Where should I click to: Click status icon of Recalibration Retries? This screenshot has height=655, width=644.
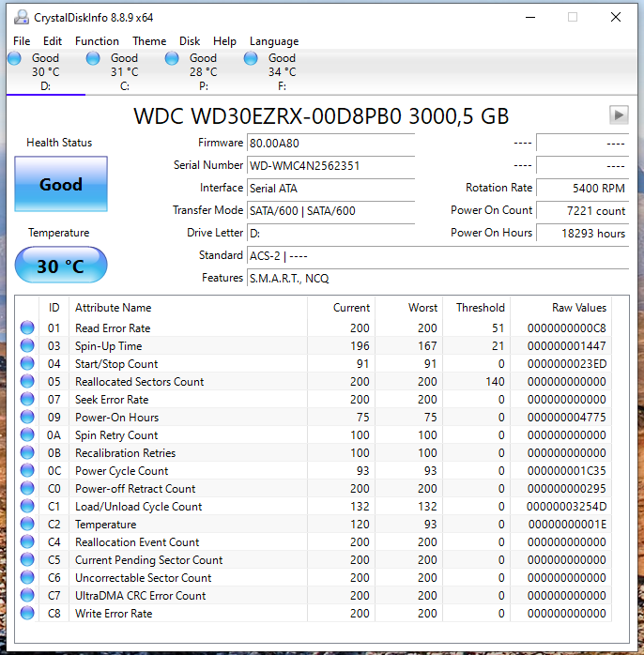click(x=27, y=452)
